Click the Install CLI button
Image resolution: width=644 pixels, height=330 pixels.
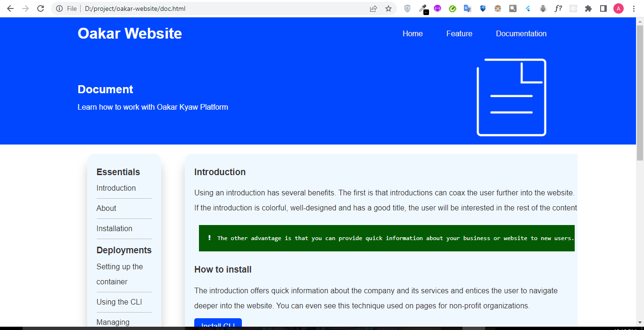[218, 324]
